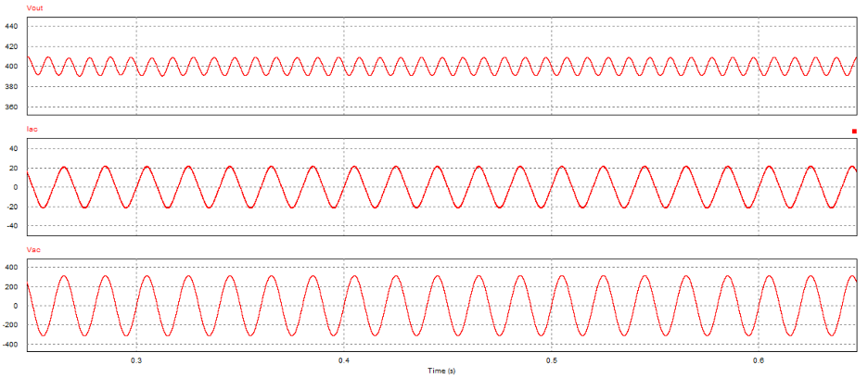Click the 400 label on Vac axis
Viewport: 868px width, 378px height.
point(11,268)
